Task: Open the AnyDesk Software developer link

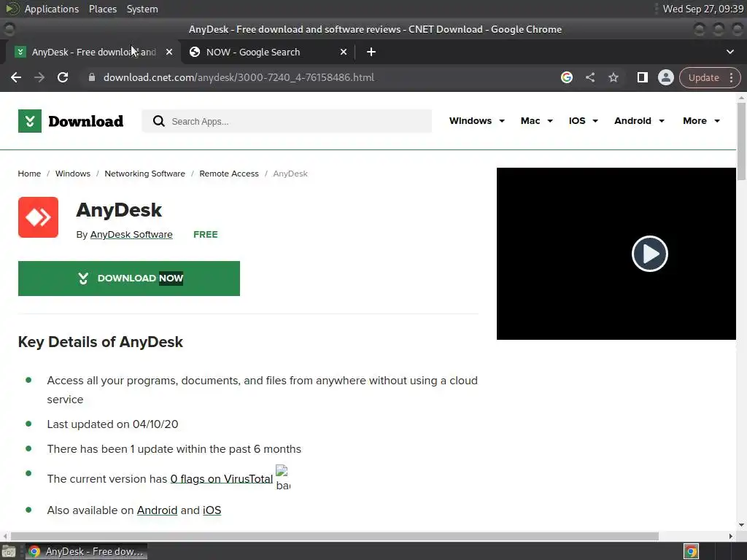Action: [131, 234]
